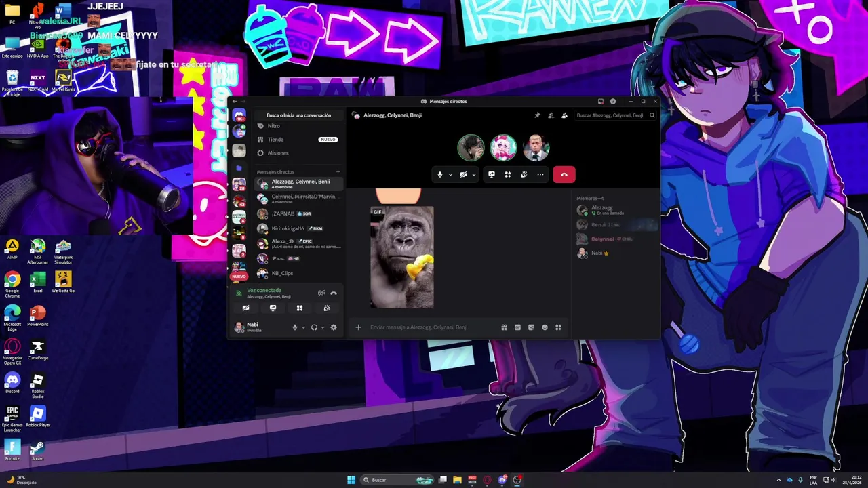Viewport: 868px width, 488px height.
Task: Open gorilla GIF in chat
Action: click(402, 258)
